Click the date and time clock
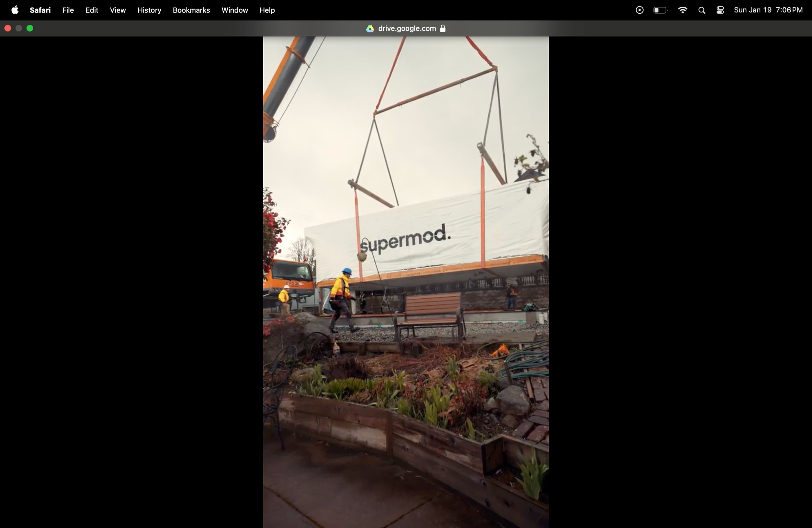This screenshot has width=812, height=528. tap(768, 10)
